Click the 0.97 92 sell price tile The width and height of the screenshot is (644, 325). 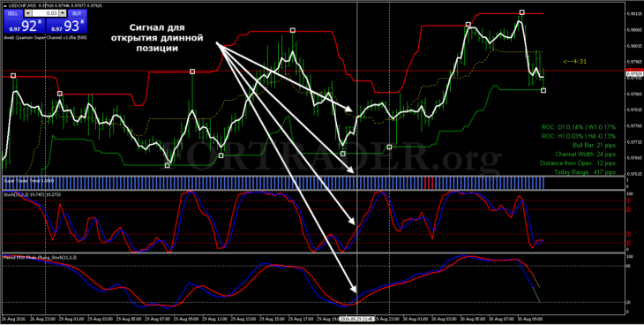coord(24,26)
